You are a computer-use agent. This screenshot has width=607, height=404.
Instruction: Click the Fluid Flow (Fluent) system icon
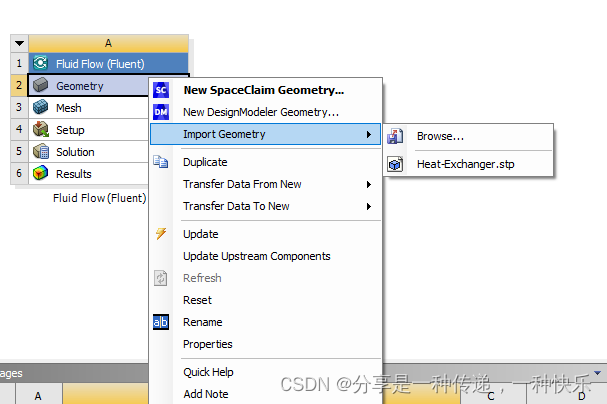click(x=40, y=63)
